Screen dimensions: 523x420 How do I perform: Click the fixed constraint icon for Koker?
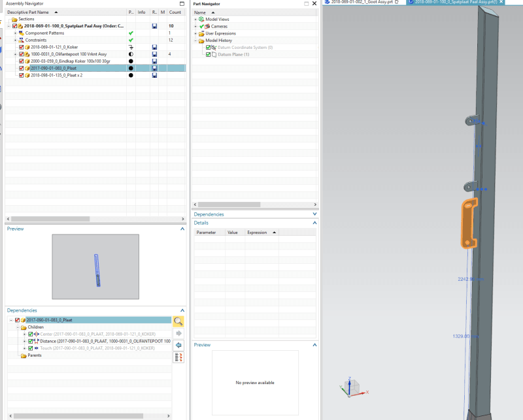click(x=131, y=47)
